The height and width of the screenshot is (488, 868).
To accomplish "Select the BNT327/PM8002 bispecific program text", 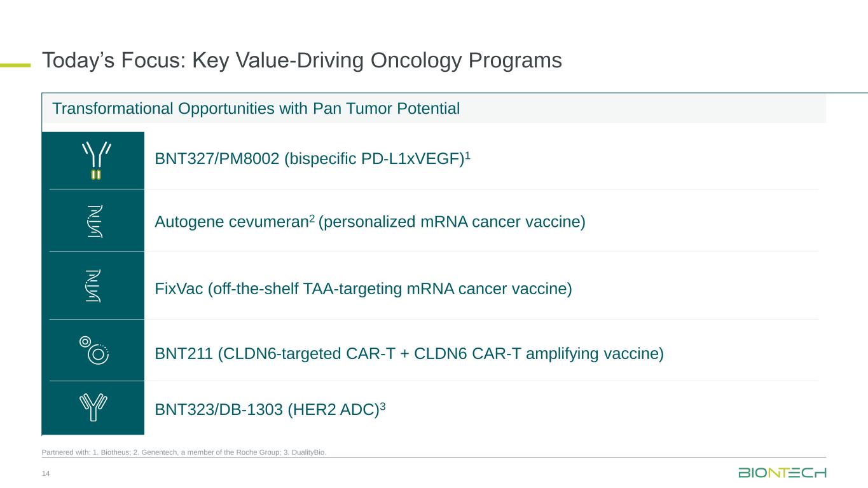I will pos(309,159).
